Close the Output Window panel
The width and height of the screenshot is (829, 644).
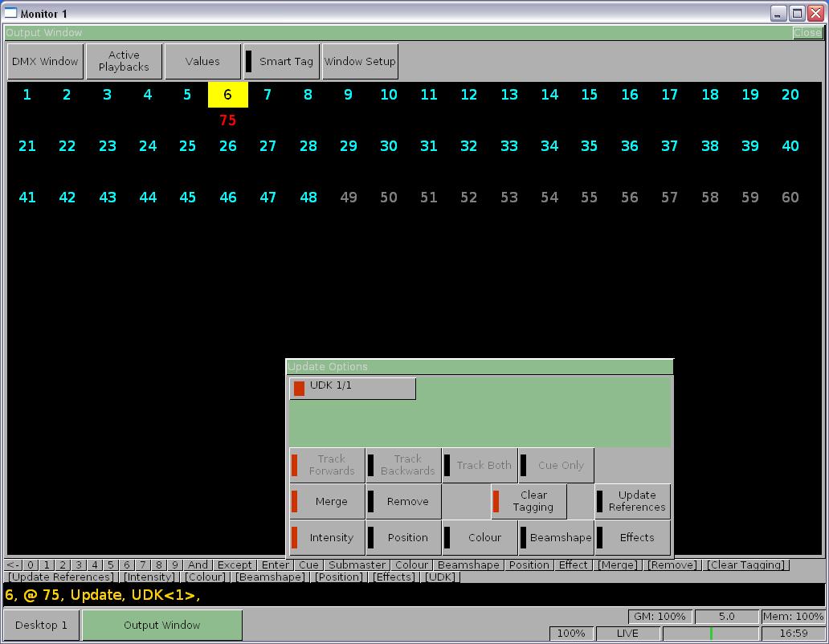[807, 33]
